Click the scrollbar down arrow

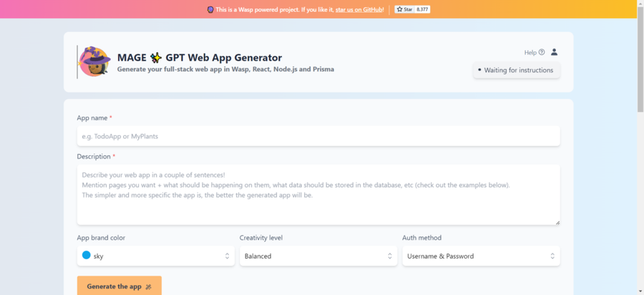[x=640, y=291]
